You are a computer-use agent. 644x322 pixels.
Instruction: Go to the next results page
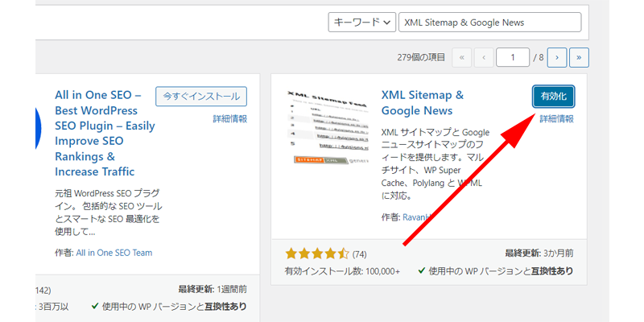(557, 57)
